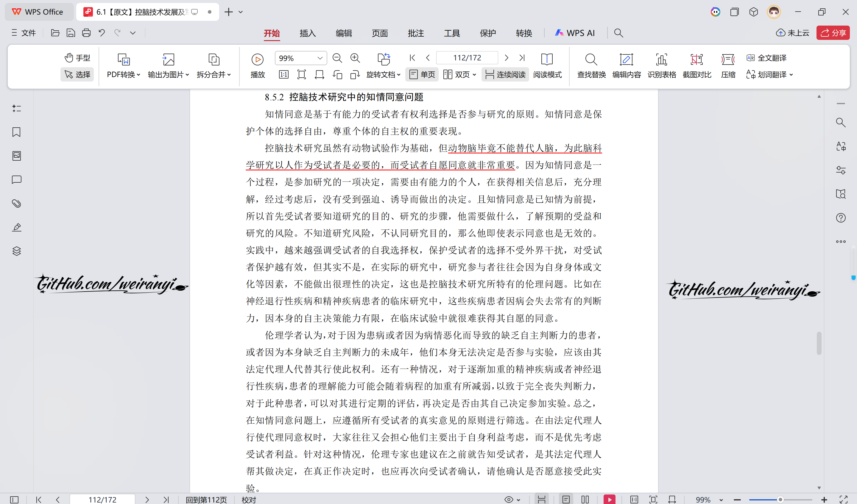The width and height of the screenshot is (857, 504).
Task: Activate 识别表格 table recognition
Action: point(661,65)
